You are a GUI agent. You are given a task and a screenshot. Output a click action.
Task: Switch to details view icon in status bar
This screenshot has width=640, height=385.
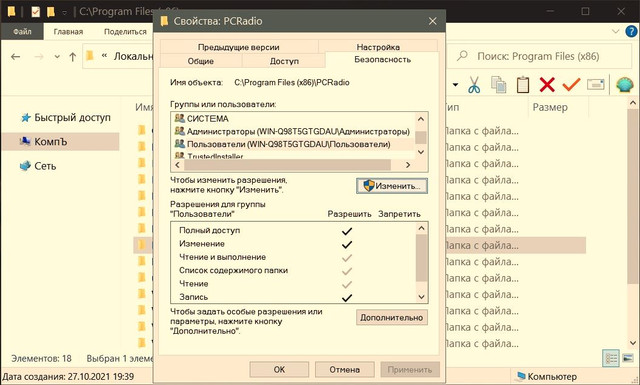(x=611, y=358)
